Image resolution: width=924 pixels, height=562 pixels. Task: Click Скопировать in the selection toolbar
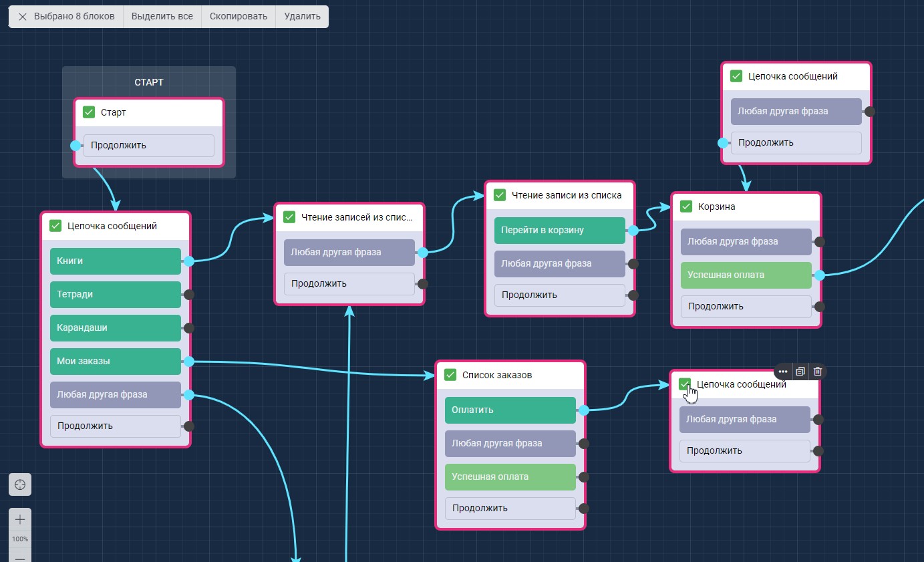click(x=239, y=17)
